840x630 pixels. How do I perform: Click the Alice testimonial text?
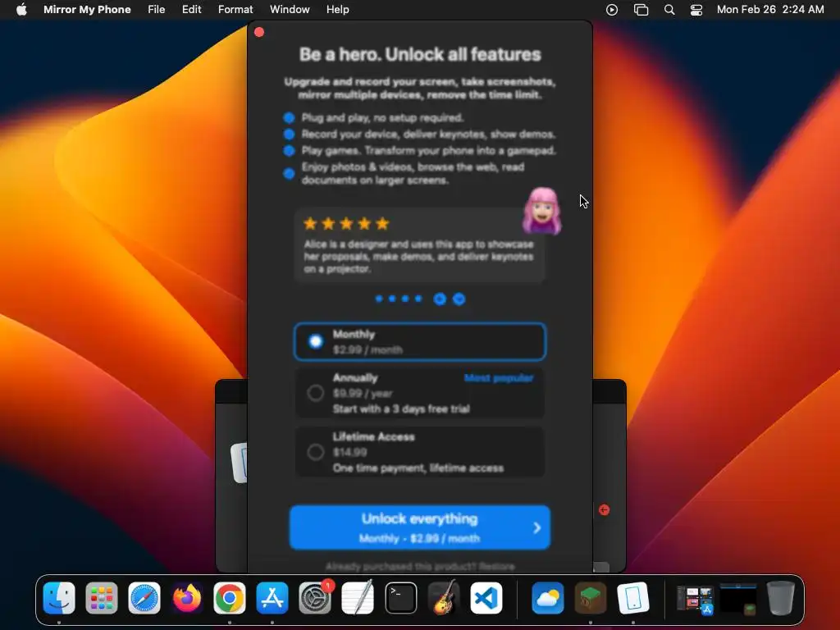(x=419, y=257)
